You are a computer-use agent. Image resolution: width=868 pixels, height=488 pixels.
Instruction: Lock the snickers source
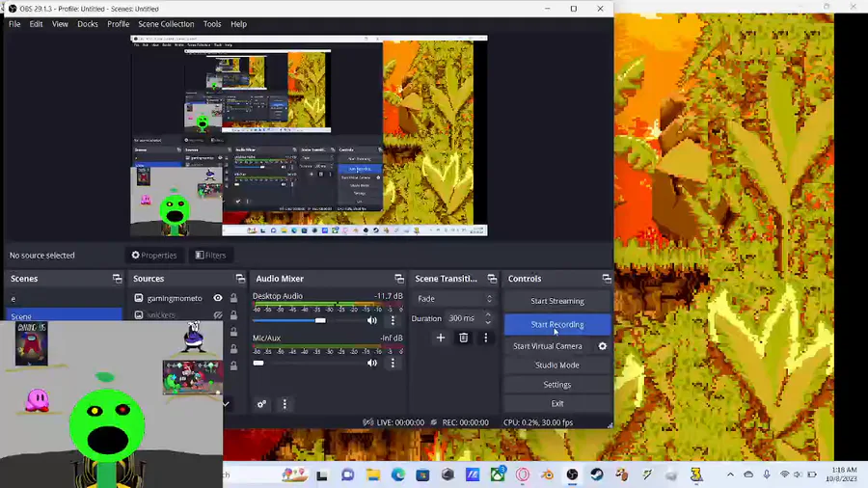[x=233, y=315]
